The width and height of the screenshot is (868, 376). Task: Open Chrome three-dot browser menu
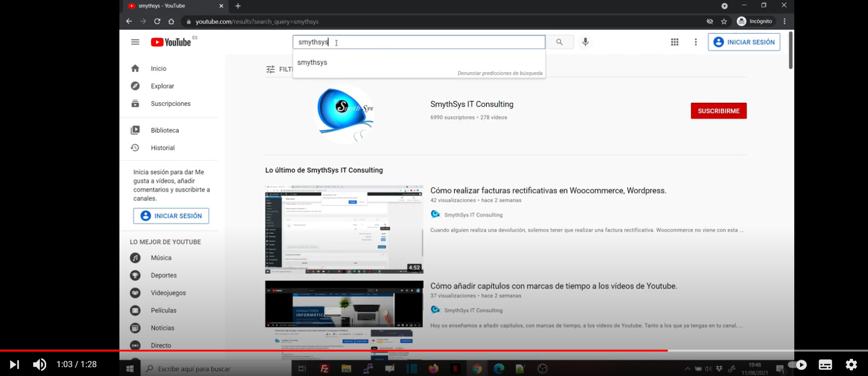click(784, 21)
